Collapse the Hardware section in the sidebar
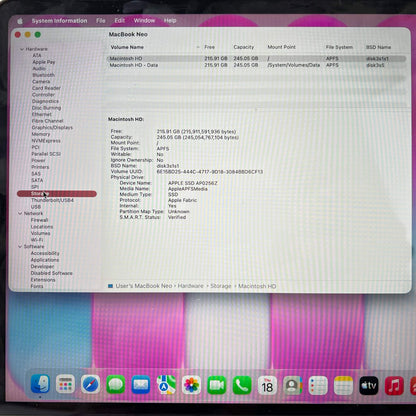 click(22, 49)
